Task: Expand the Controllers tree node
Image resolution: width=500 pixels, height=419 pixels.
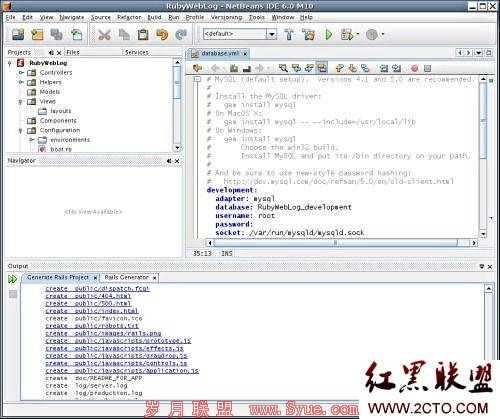Action: point(21,72)
